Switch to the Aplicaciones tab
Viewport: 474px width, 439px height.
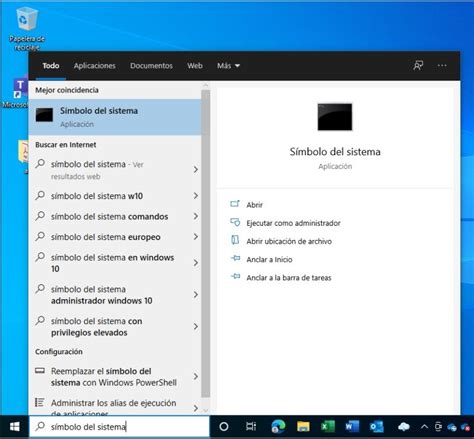tap(95, 66)
